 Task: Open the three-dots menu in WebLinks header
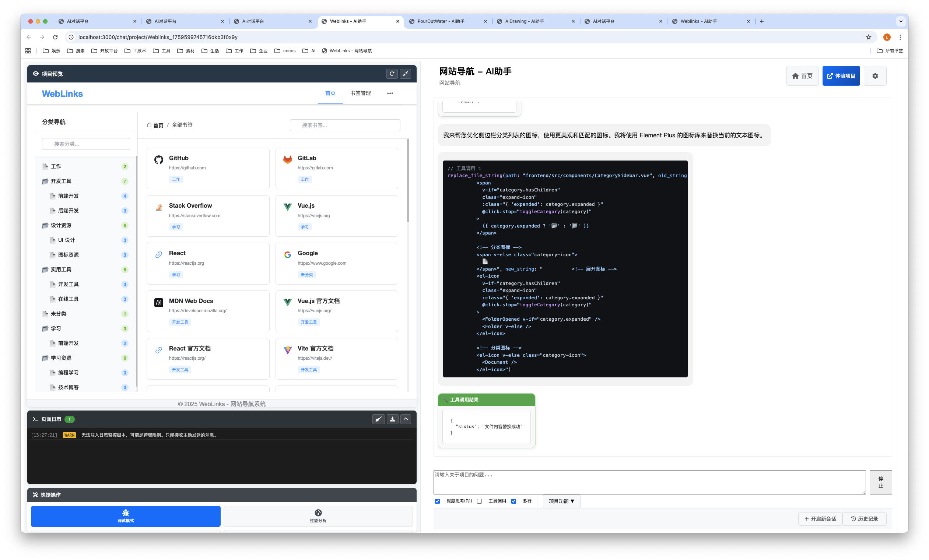(390, 93)
